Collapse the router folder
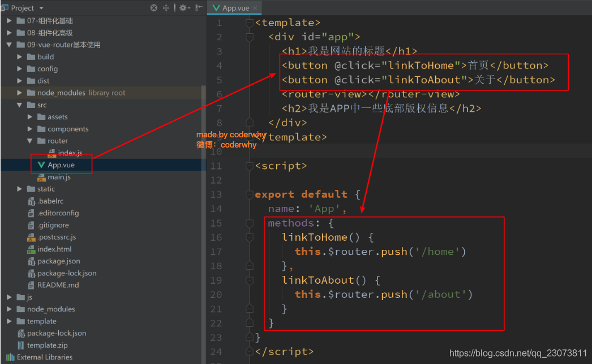592x364 pixels. [29, 141]
